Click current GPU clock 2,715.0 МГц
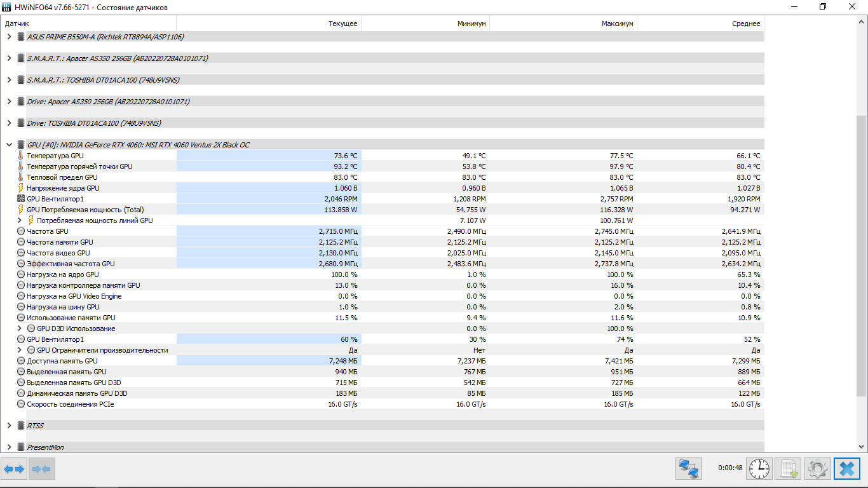Image resolution: width=868 pixels, height=488 pixels. pos(339,231)
